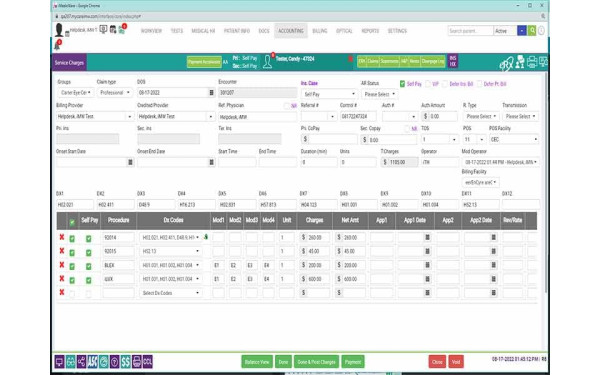Click the CCL icon in bottom toolbar
Screen dimensions: 600x375
[x=148, y=362]
